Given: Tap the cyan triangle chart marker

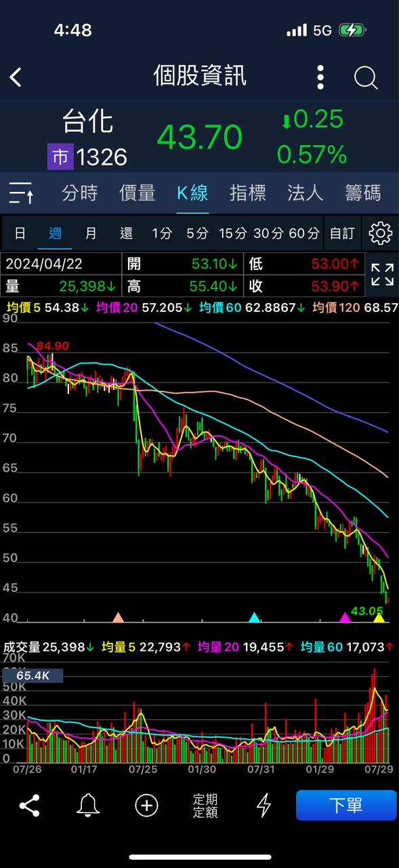Looking at the screenshot, I should (254, 617).
